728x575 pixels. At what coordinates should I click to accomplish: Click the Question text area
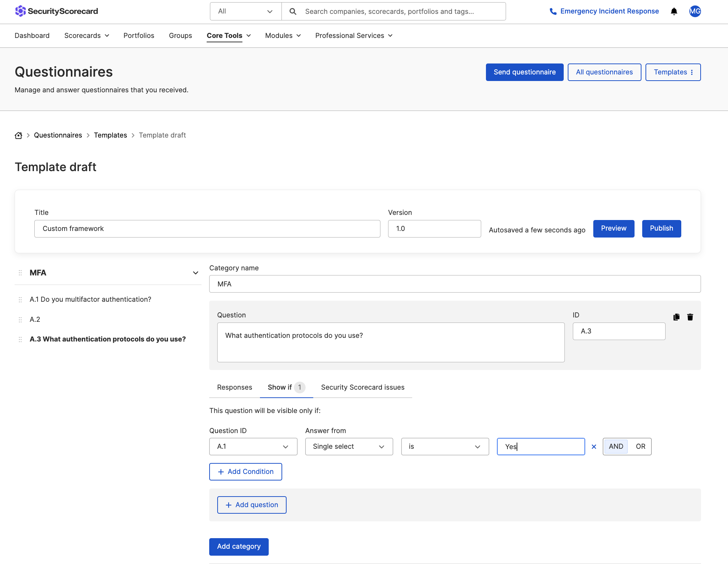point(391,342)
